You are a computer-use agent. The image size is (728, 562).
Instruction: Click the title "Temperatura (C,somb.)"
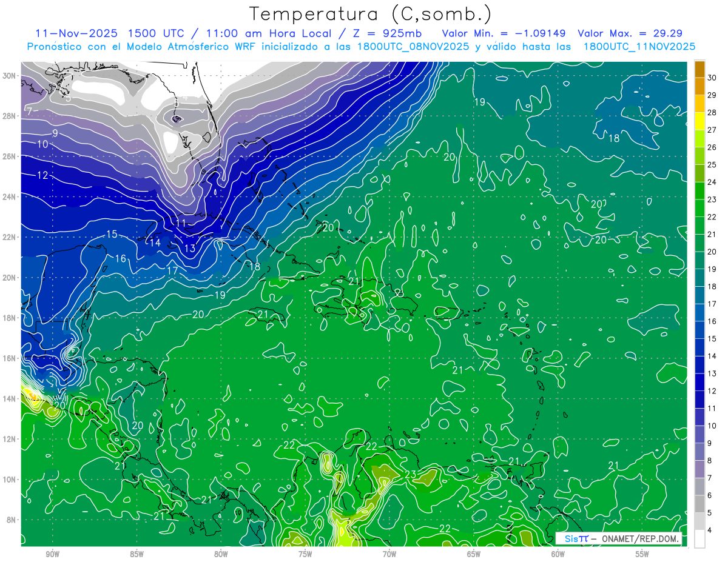[371, 14]
